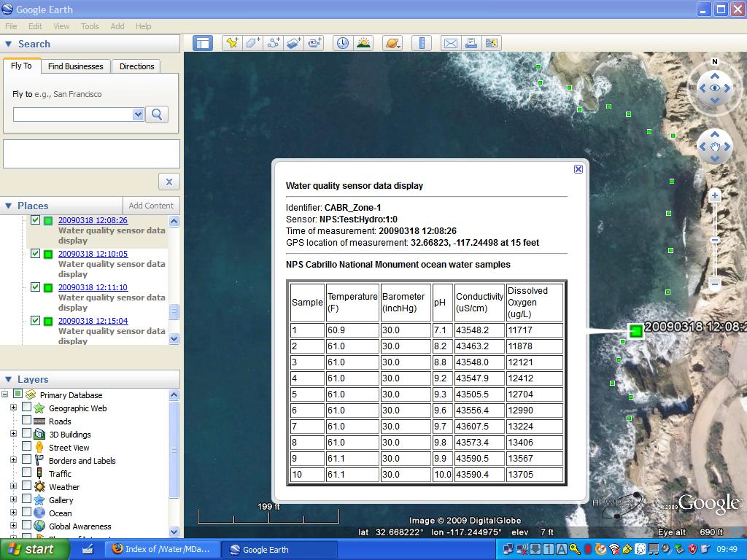View in Google Maps icon
This screenshot has height=560, width=747.
(492, 43)
